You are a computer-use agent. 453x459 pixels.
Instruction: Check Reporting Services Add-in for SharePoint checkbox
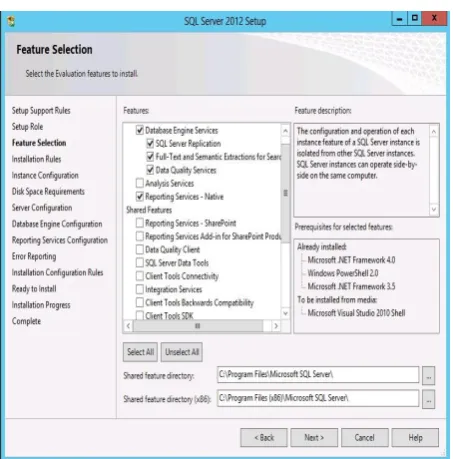[140, 236]
